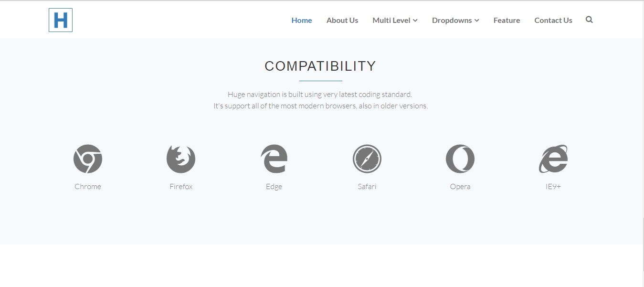This screenshot has width=644, height=287.
Task: Click the Opera label text
Action: coord(460,187)
